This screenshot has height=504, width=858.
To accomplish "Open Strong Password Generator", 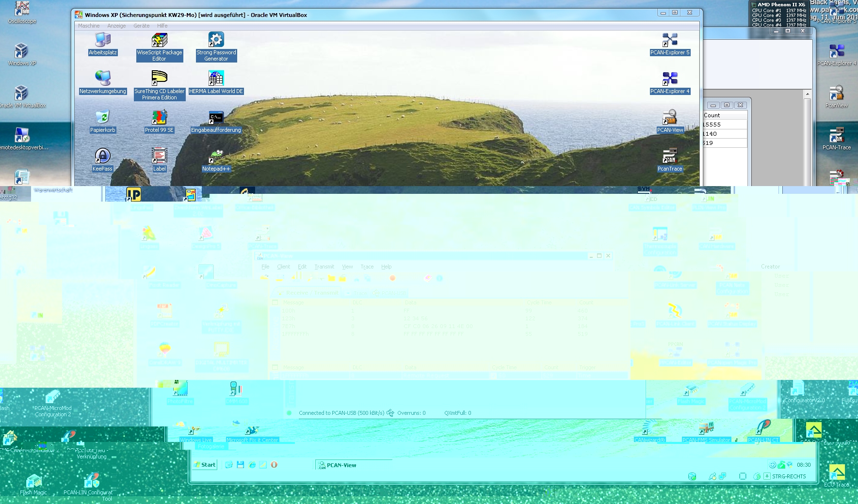I will point(216,46).
